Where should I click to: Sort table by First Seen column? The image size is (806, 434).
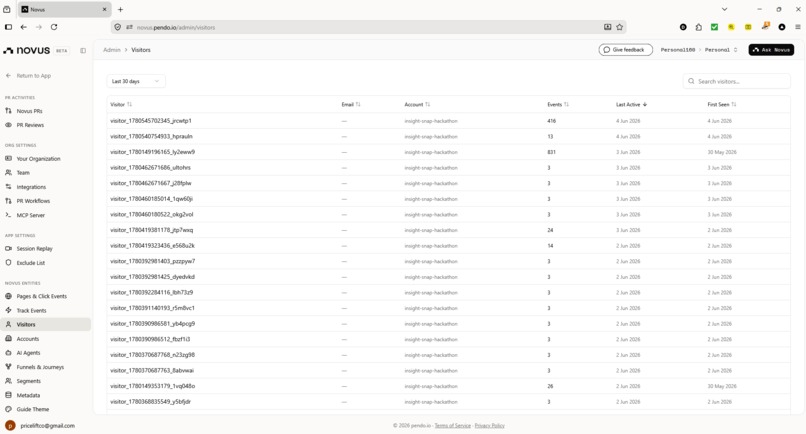point(722,104)
